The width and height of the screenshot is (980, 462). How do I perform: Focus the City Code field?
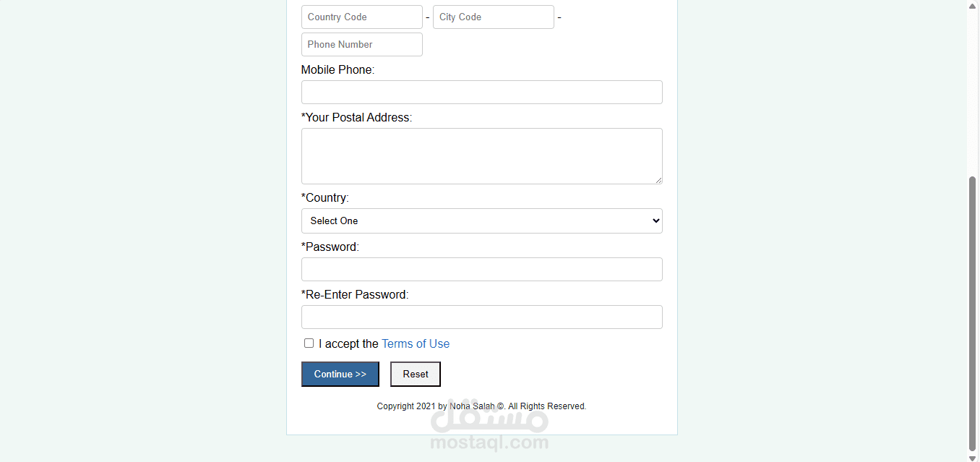tap(494, 17)
